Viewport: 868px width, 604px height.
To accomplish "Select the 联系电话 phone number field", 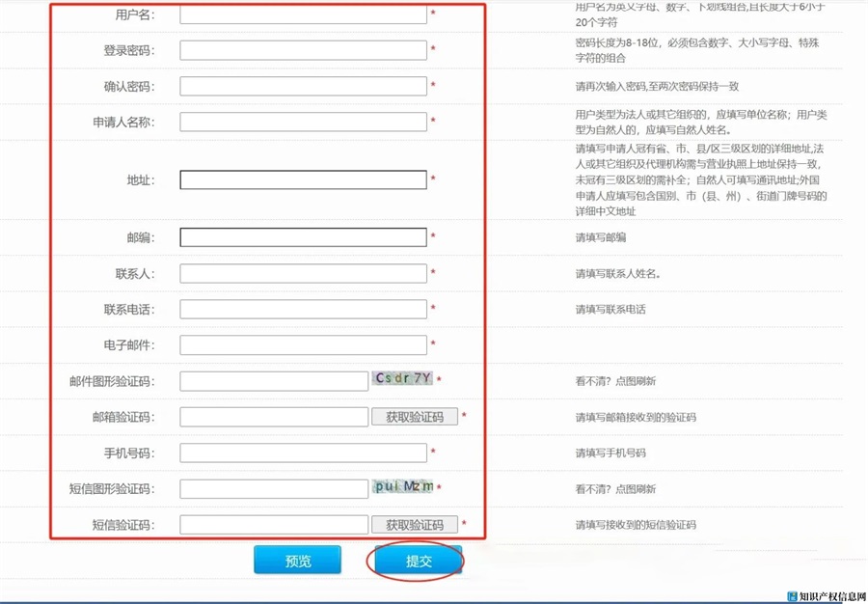I will pyautogui.click(x=303, y=310).
